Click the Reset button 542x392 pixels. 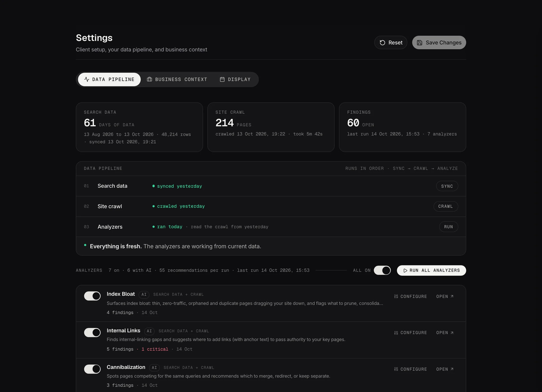tap(390, 43)
